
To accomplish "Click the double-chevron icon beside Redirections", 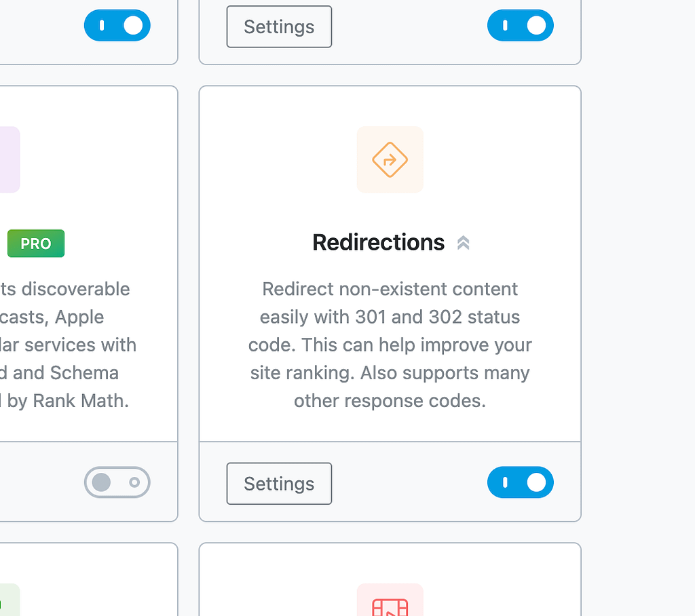I will (x=464, y=243).
